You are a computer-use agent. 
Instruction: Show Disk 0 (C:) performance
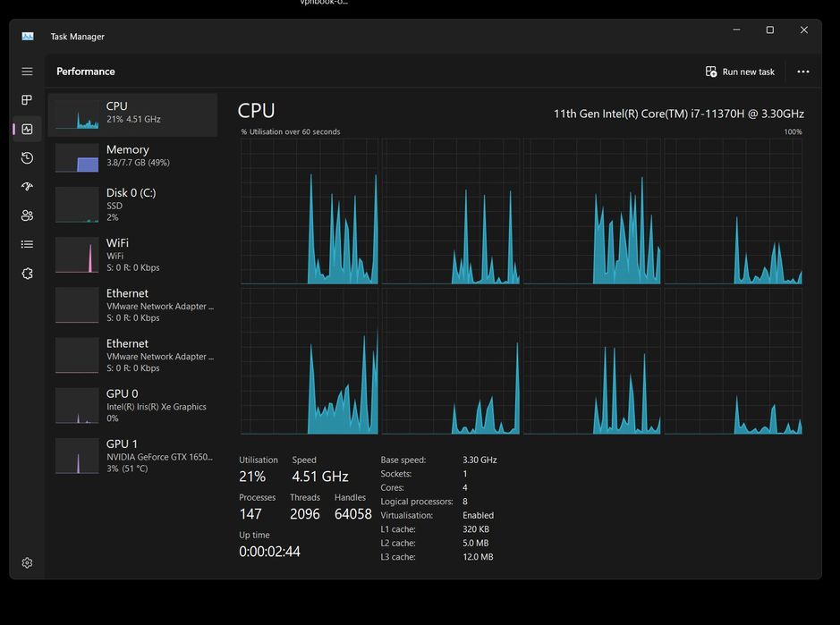(x=132, y=205)
